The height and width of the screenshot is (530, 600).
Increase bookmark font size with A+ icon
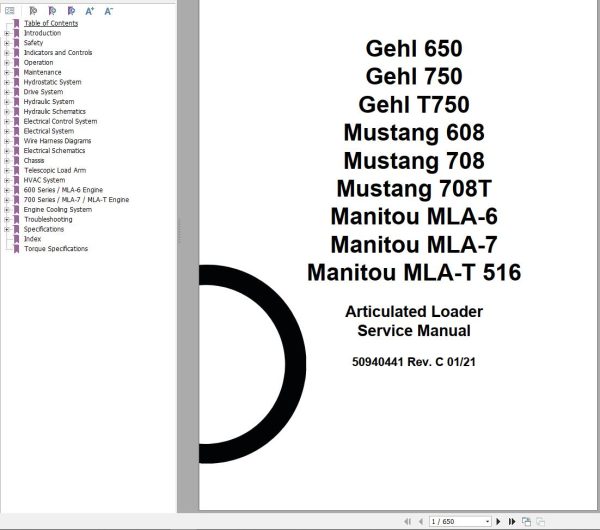point(90,11)
